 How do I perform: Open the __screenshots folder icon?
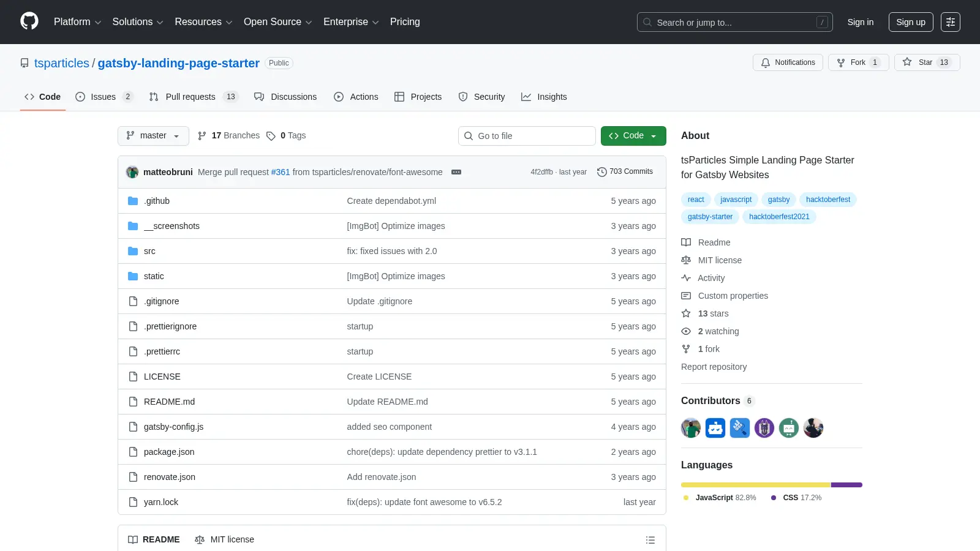coord(133,226)
